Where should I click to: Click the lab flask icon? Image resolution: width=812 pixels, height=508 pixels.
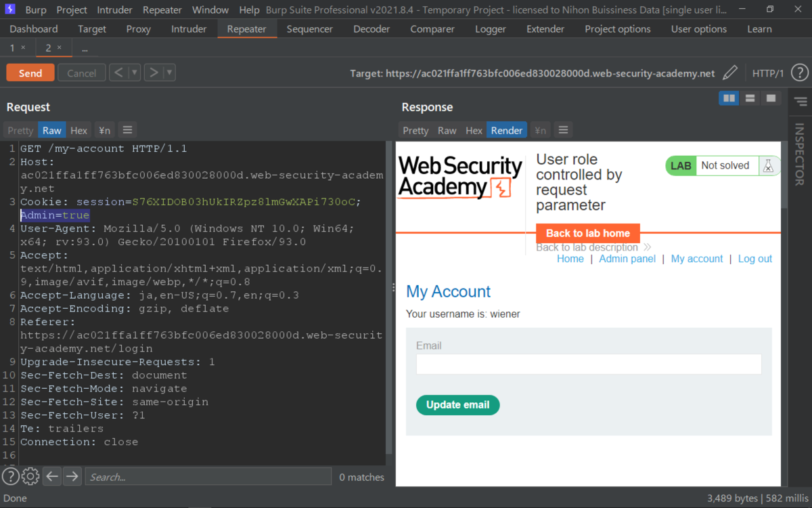(x=767, y=165)
